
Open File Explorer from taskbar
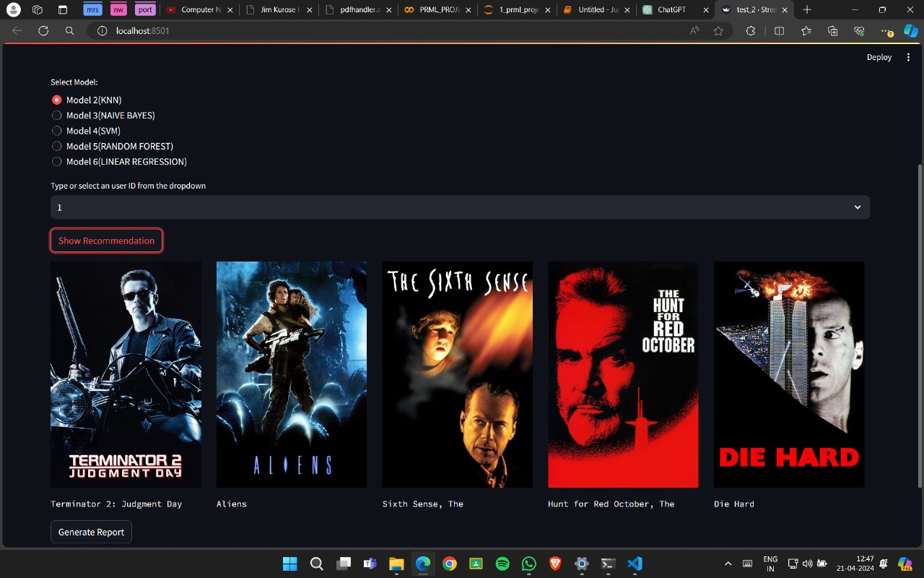(396, 564)
